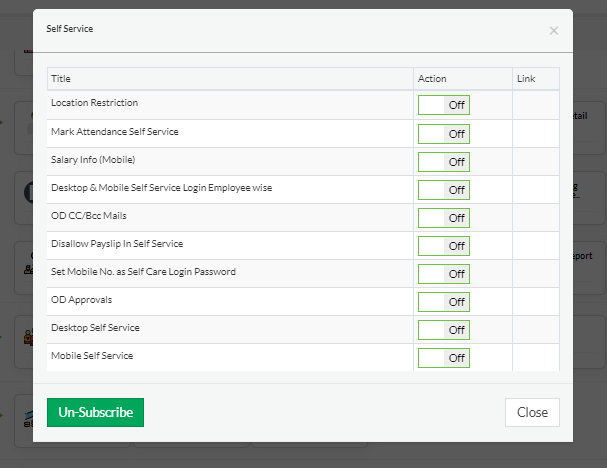The height and width of the screenshot is (468, 607).
Task: Toggle Set Mobile No. as Login Password
Action: pyautogui.click(x=444, y=274)
